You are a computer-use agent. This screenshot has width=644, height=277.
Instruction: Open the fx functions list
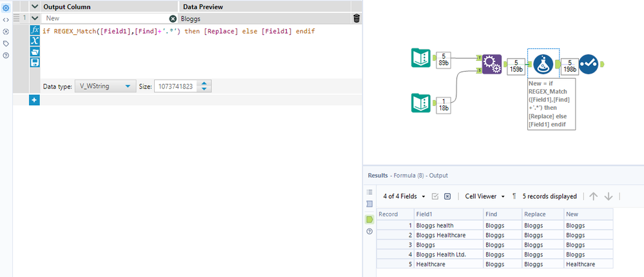[x=35, y=30]
